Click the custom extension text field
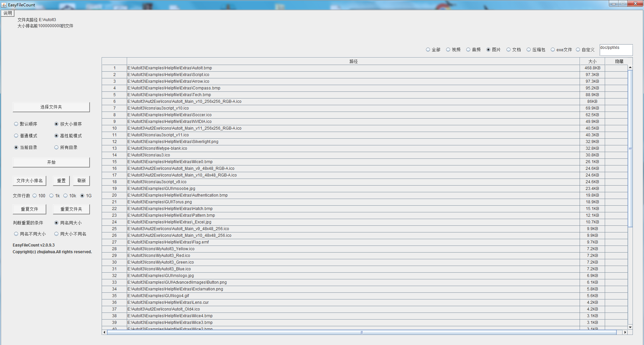The height and width of the screenshot is (345, 644). tap(616, 50)
